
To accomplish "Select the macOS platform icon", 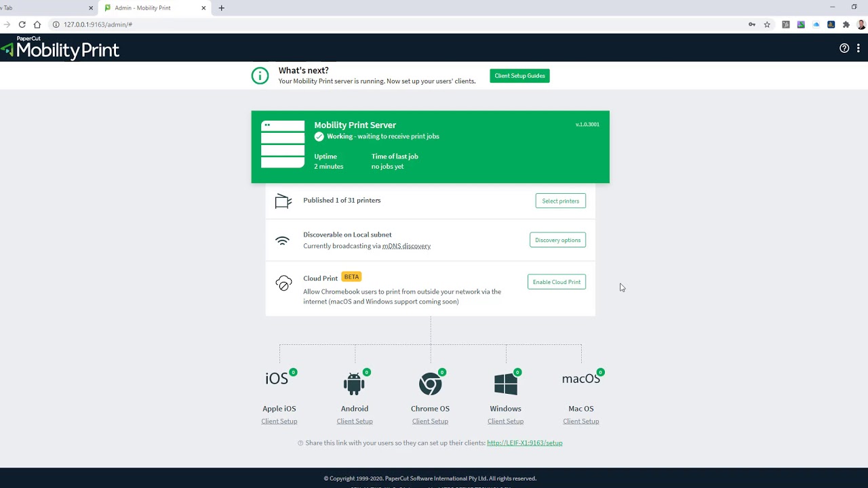I will click(x=581, y=379).
